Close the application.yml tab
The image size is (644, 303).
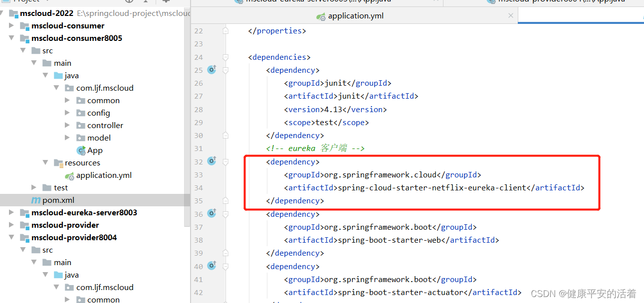(510, 15)
